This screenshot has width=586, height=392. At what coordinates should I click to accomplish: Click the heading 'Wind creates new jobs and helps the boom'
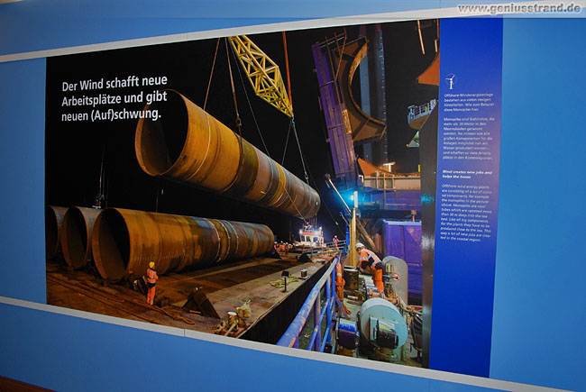[467, 175]
